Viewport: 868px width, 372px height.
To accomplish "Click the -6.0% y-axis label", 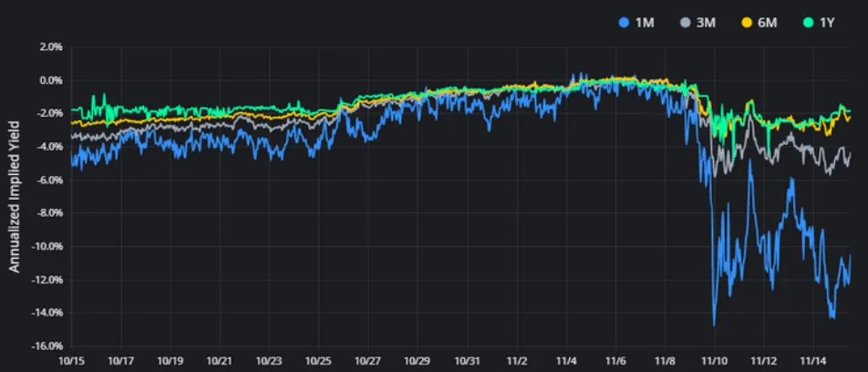I will point(48,180).
